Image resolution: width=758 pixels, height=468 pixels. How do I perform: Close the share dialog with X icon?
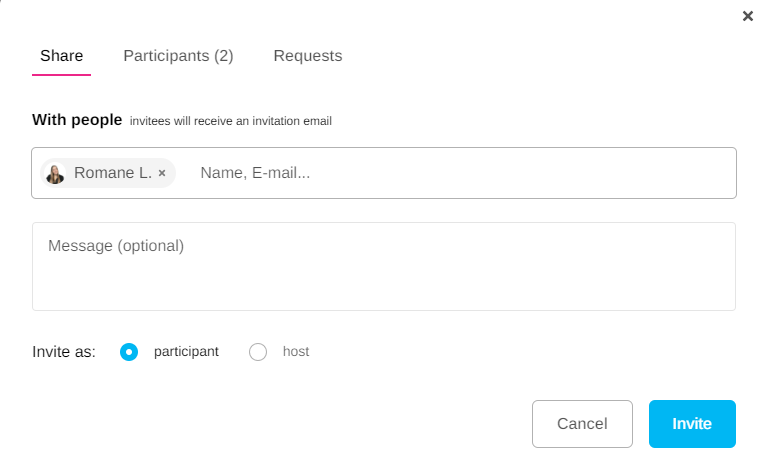[x=747, y=16]
